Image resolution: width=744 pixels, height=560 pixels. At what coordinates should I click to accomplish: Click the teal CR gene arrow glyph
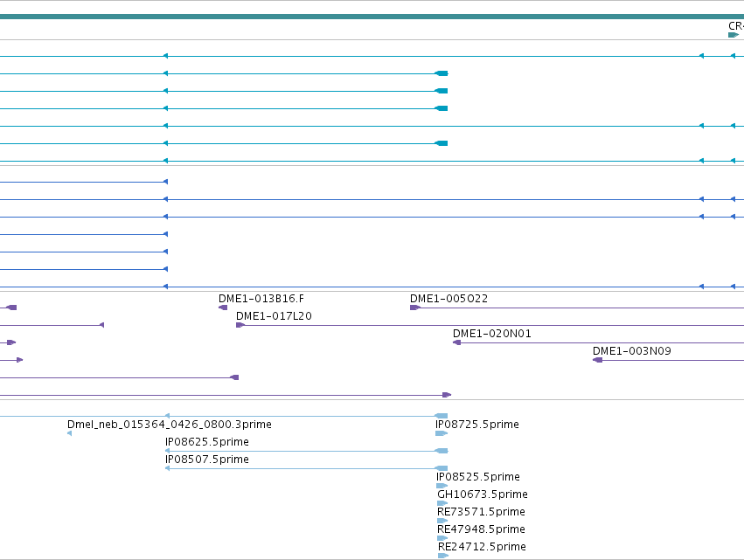[x=734, y=35]
